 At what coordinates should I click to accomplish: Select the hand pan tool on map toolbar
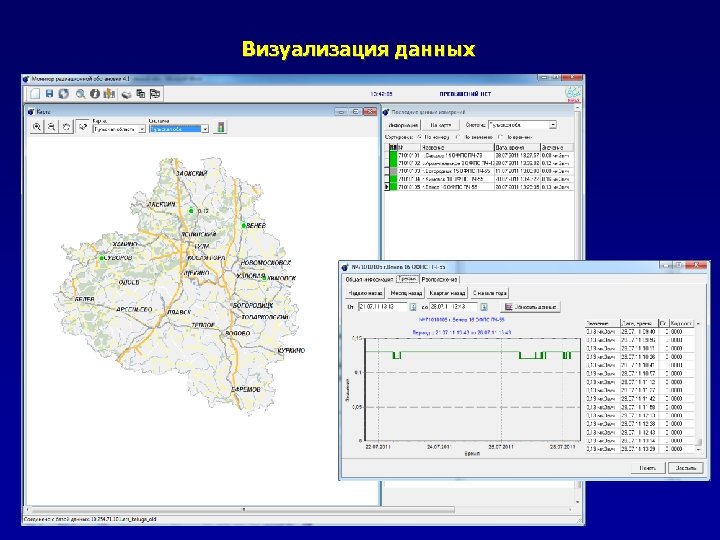click(67, 127)
